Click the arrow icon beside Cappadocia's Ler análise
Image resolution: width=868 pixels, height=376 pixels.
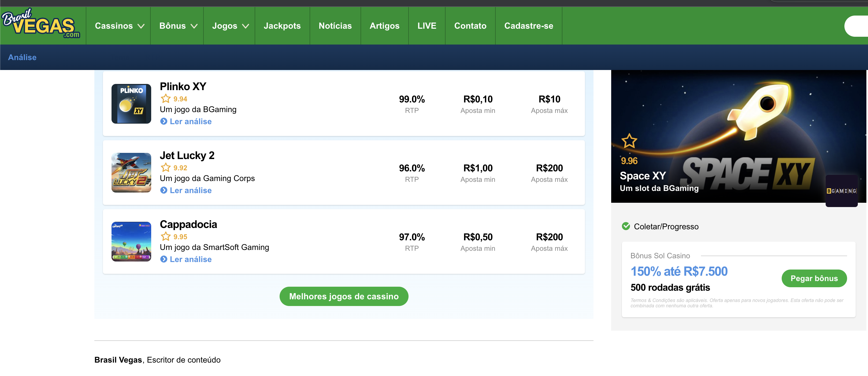(164, 259)
